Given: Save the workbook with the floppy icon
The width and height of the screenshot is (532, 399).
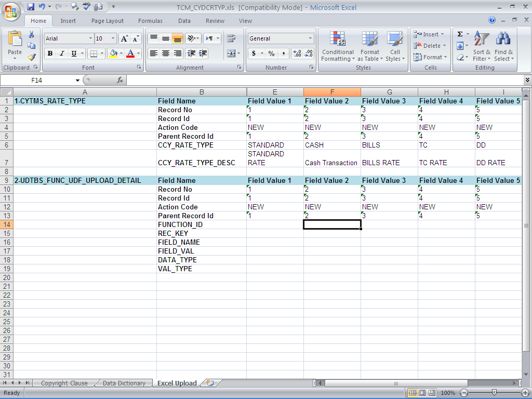Looking at the screenshot, I should coord(31,7).
